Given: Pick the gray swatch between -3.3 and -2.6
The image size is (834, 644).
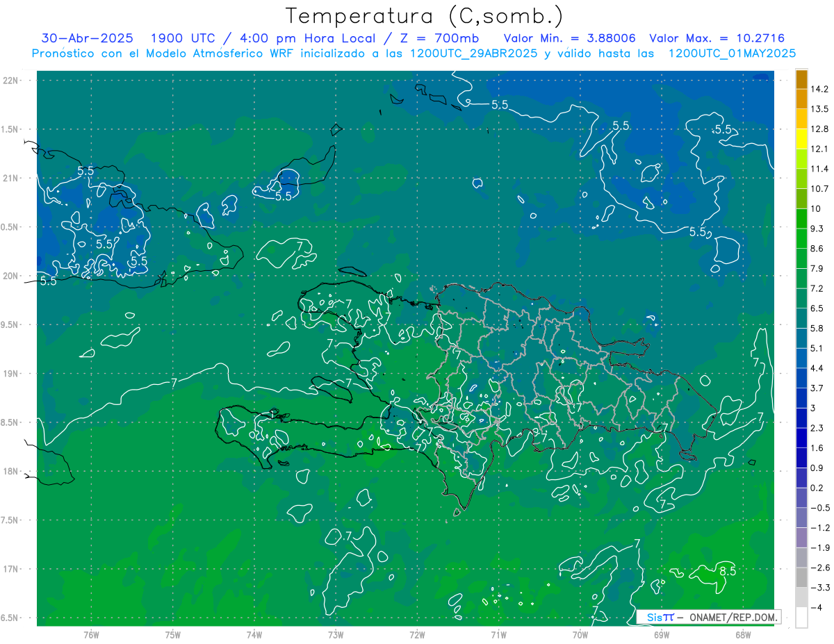Looking at the screenshot, I should tap(801, 577).
